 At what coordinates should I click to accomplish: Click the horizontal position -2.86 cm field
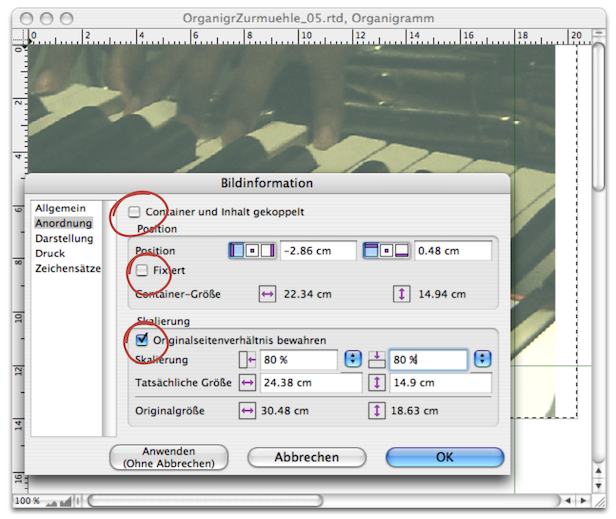tap(318, 250)
